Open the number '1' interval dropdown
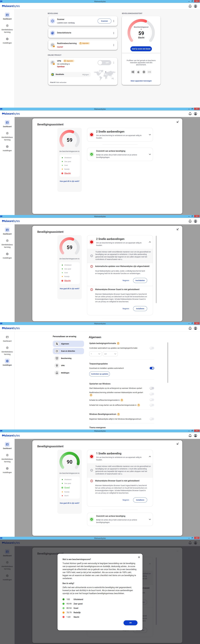Image resolution: width=200 pixels, height=644 pixels. click(95, 354)
